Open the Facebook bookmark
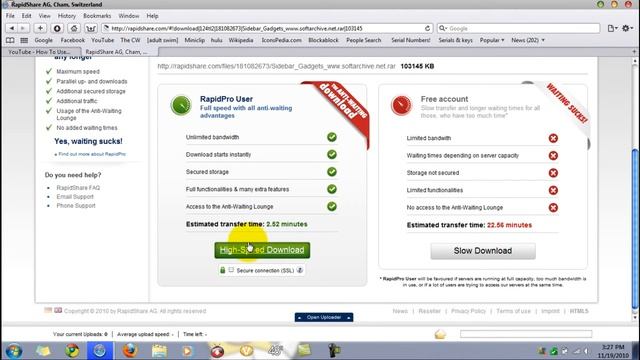 pos(73,40)
